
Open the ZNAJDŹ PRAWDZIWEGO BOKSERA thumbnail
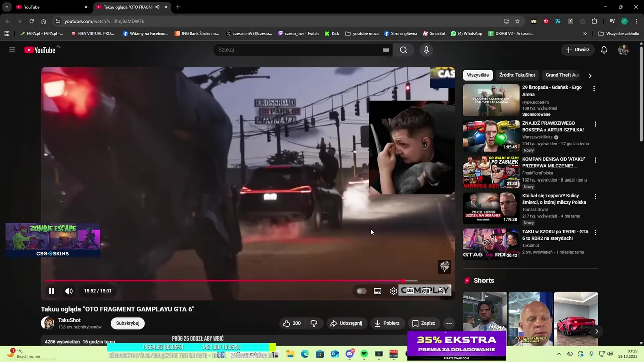pyautogui.click(x=491, y=136)
